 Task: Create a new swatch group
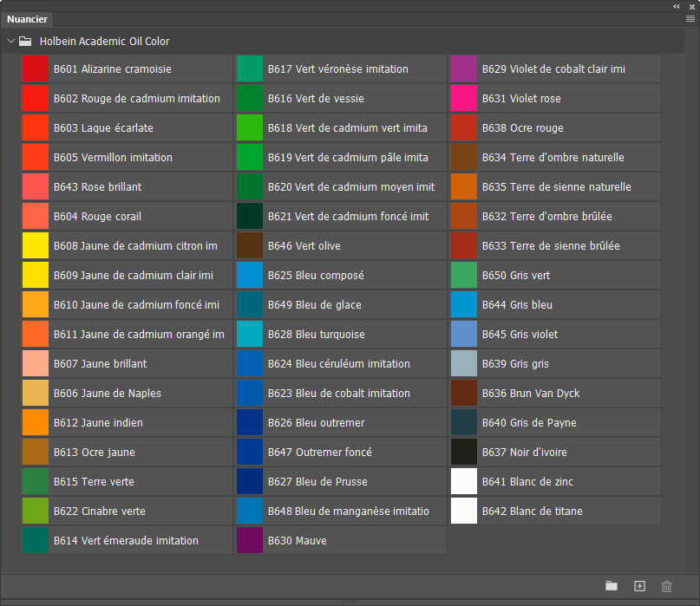(x=612, y=586)
